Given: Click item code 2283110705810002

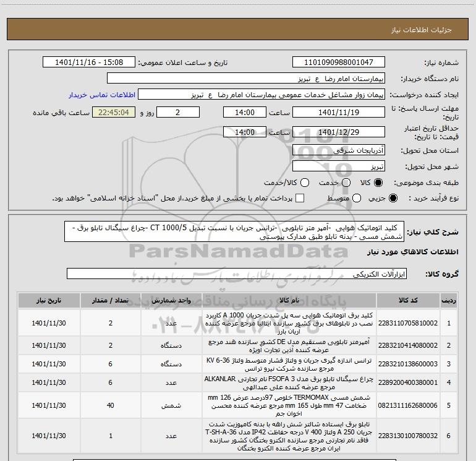Looking at the screenshot, I should 408,323.
